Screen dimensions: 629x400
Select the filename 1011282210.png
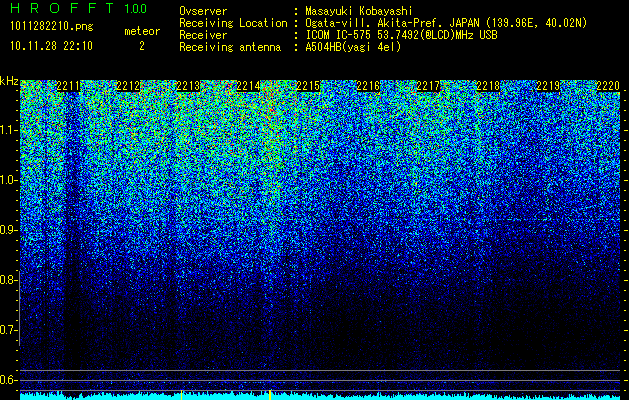click(52, 27)
